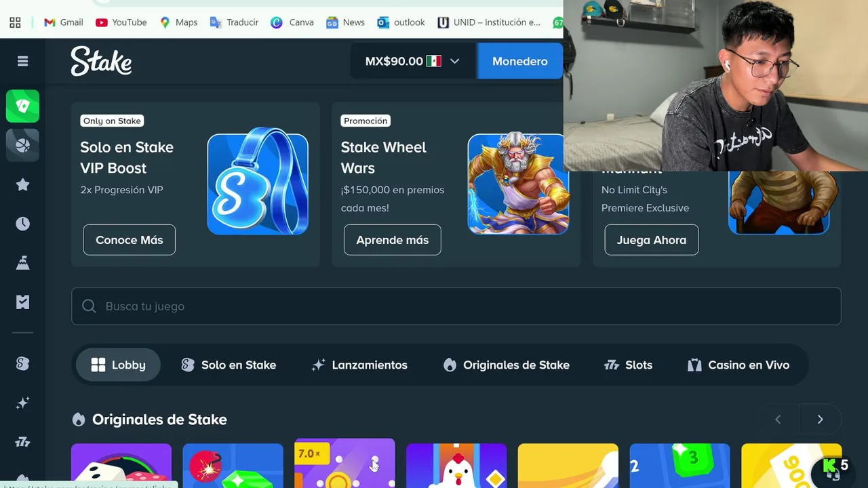Switch to Casino en Vivo tab
Viewport: 868px width, 488px height.
pos(738,365)
